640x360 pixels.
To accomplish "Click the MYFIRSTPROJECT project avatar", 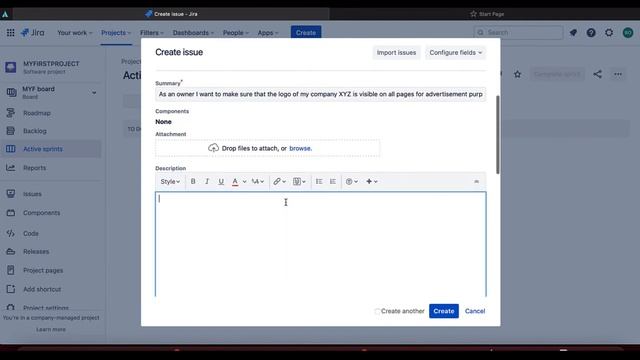I will [11, 67].
